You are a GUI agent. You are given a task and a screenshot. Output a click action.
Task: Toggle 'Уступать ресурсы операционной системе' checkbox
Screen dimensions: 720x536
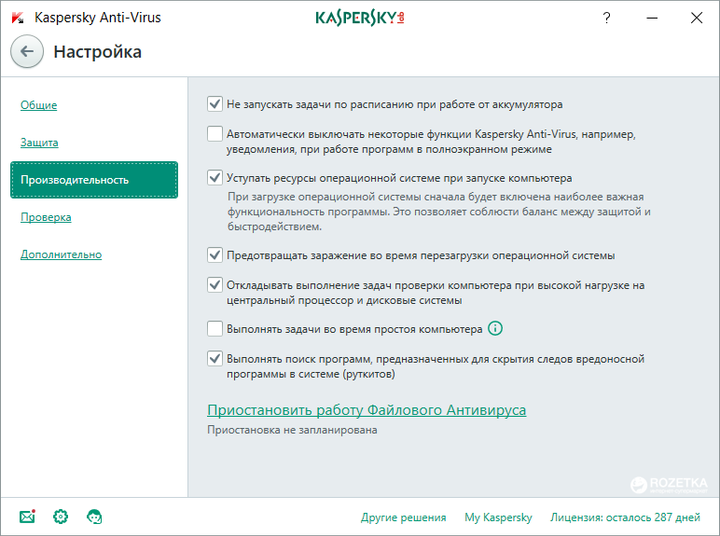215,177
